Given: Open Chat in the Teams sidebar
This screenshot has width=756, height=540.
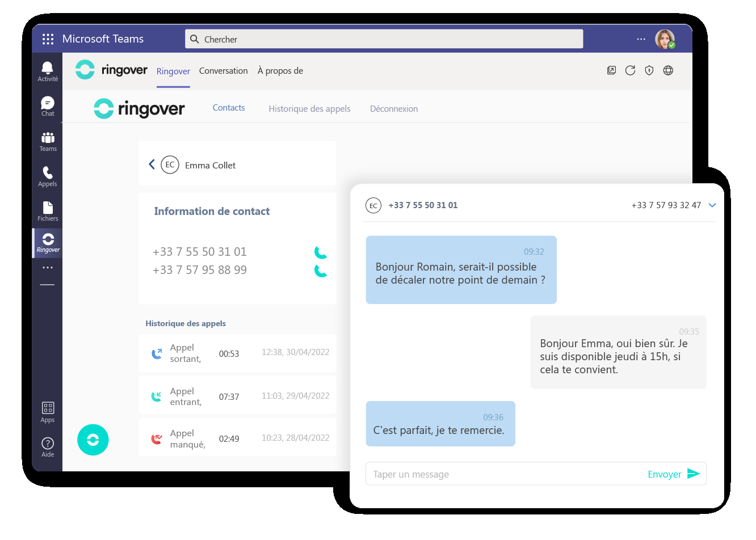Looking at the screenshot, I should (48, 106).
